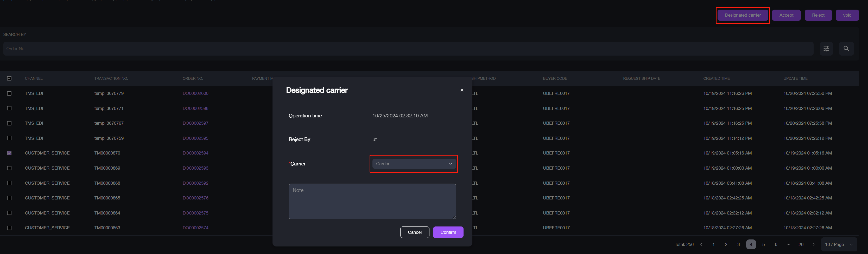The height and width of the screenshot is (254, 868).
Task: Toggle the select-all header checkbox
Action: click(9, 78)
